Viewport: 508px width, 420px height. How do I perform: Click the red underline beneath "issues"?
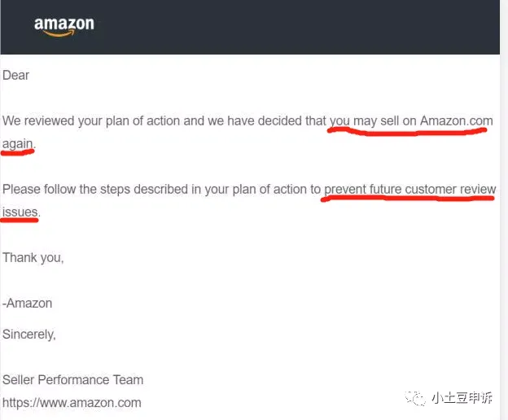tap(20, 221)
